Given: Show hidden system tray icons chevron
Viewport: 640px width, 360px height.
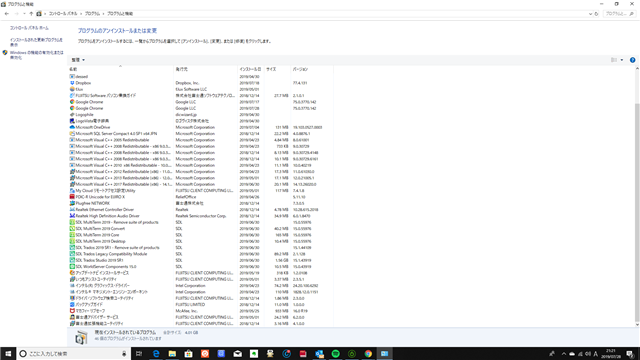Looking at the screenshot, I should tap(564, 353).
